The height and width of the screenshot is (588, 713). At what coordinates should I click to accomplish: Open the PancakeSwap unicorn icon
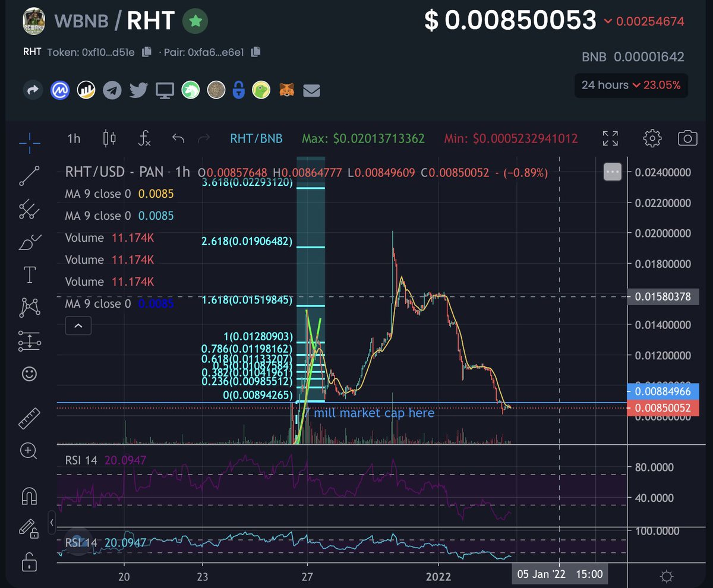(x=190, y=90)
